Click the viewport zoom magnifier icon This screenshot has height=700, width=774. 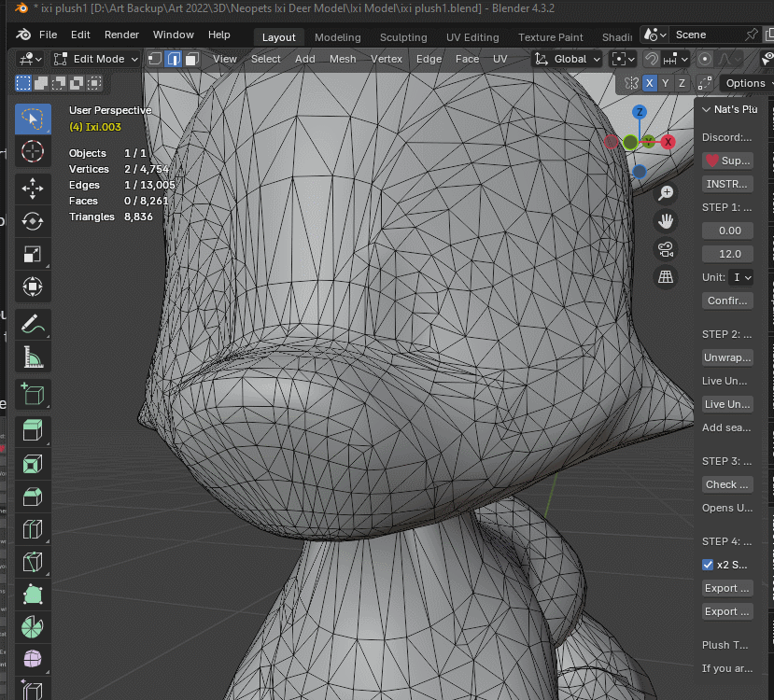(666, 193)
